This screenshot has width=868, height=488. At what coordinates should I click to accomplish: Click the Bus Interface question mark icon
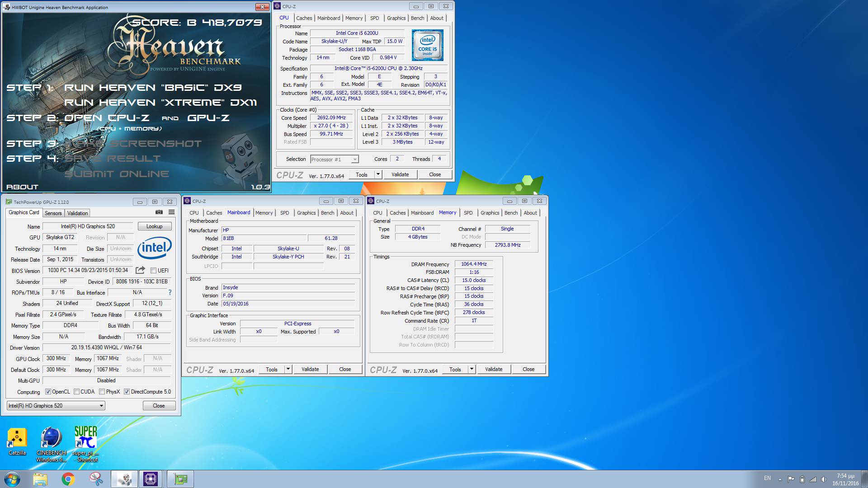point(170,292)
